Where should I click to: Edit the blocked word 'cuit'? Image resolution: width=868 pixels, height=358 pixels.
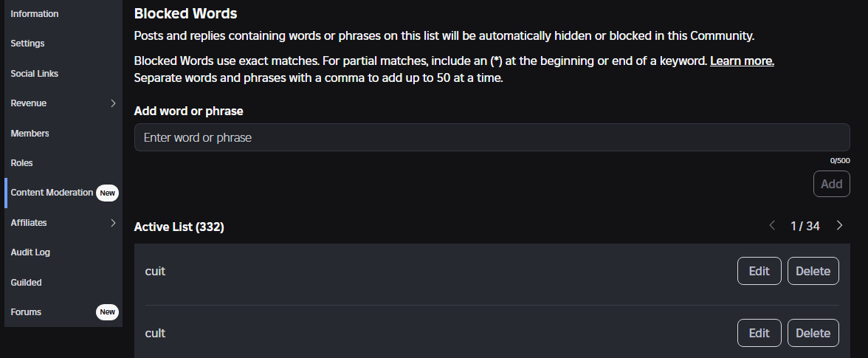759,271
